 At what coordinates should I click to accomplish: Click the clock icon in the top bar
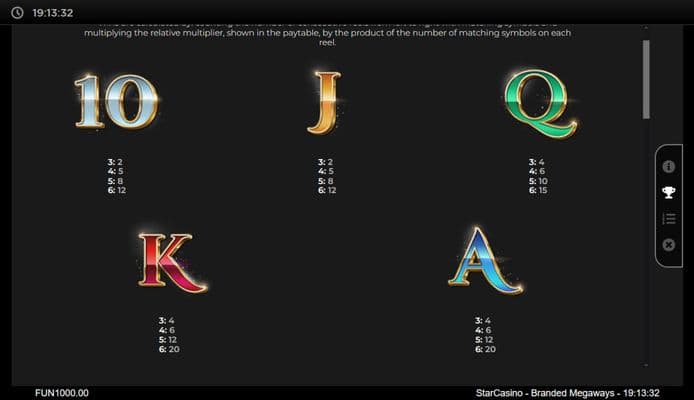pyautogui.click(x=17, y=14)
